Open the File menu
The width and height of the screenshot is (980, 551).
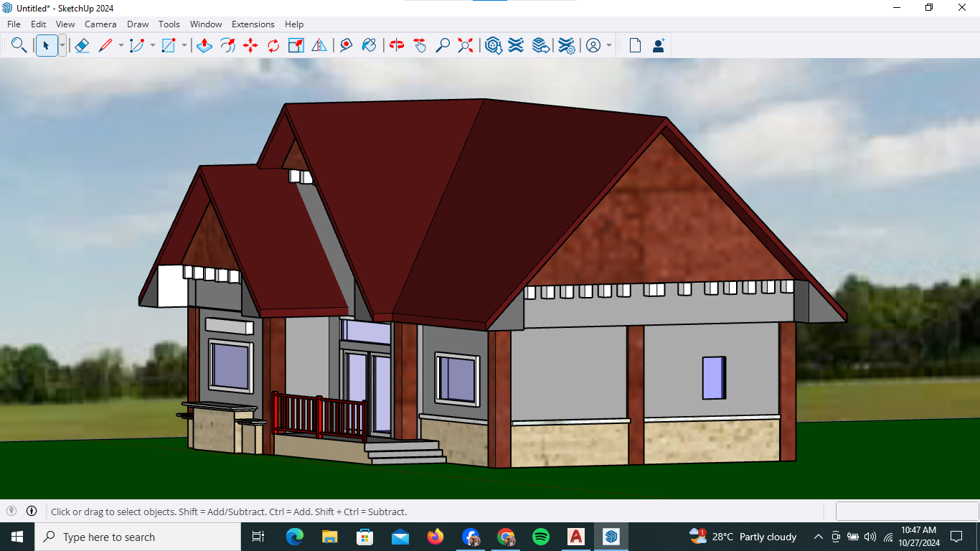click(x=14, y=24)
